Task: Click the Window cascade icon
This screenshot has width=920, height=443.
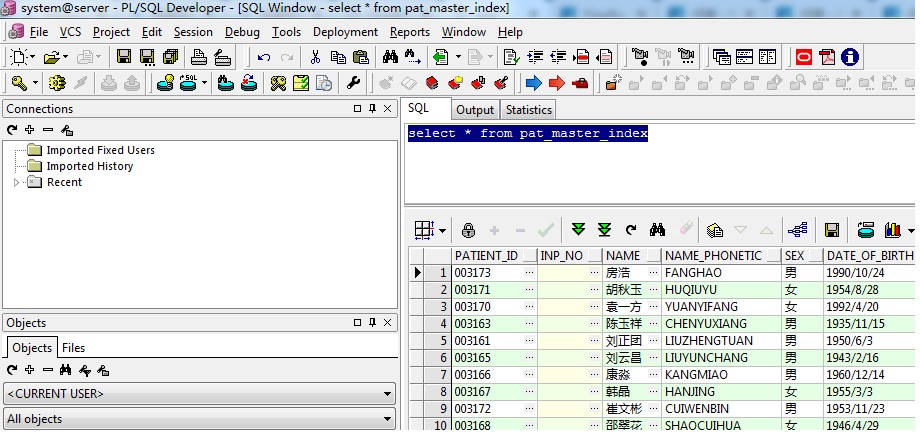Action: click(x=722, y=57)
